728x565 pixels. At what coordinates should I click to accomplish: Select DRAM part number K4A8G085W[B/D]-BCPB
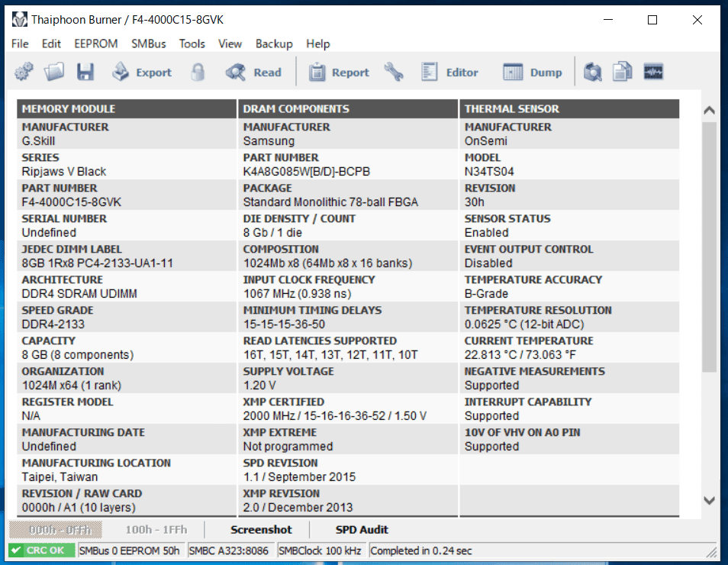click(x=307, y=172)
